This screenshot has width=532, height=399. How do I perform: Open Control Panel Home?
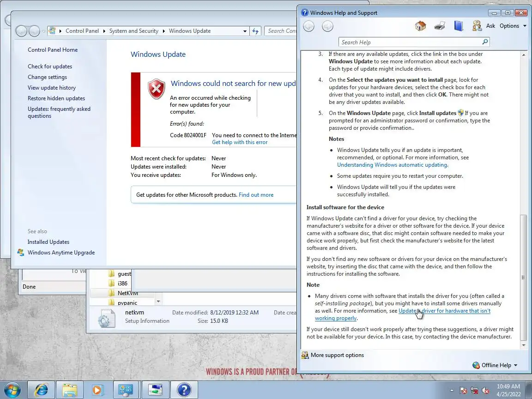click(x=53, y=50)
